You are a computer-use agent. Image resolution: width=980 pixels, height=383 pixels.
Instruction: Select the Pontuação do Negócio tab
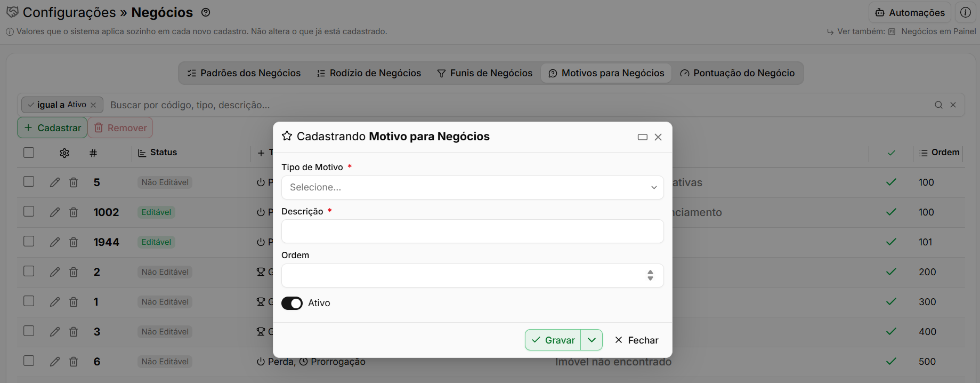(x=738, y=73)
